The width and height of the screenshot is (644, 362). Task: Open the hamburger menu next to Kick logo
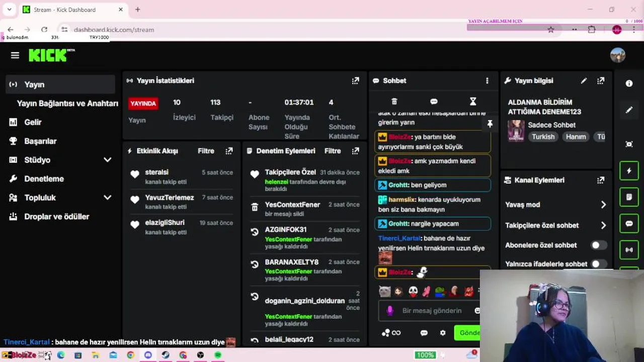pyautogui.click(x=15, y=55)
